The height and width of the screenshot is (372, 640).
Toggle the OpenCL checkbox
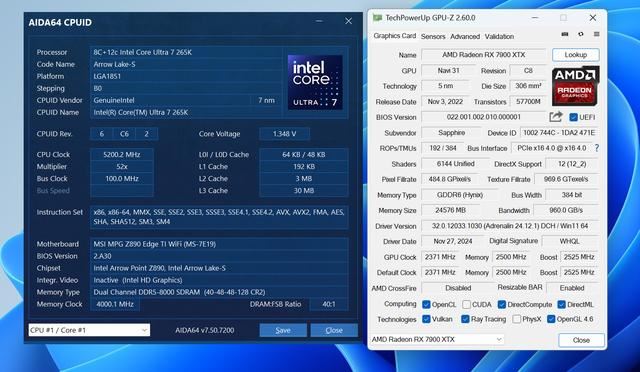(x=426, y=305)
